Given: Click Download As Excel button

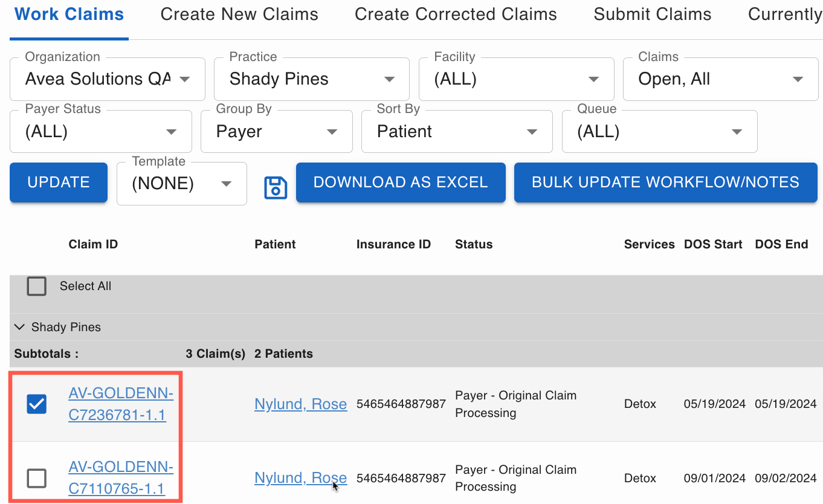Looking at the screenshot, I should tap(401, 183).
